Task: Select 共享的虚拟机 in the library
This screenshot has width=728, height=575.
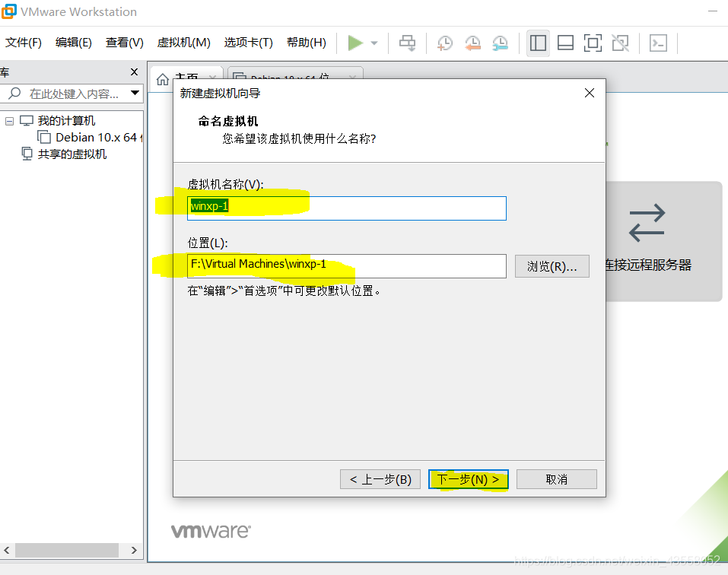Action: (x=72, y=154)
